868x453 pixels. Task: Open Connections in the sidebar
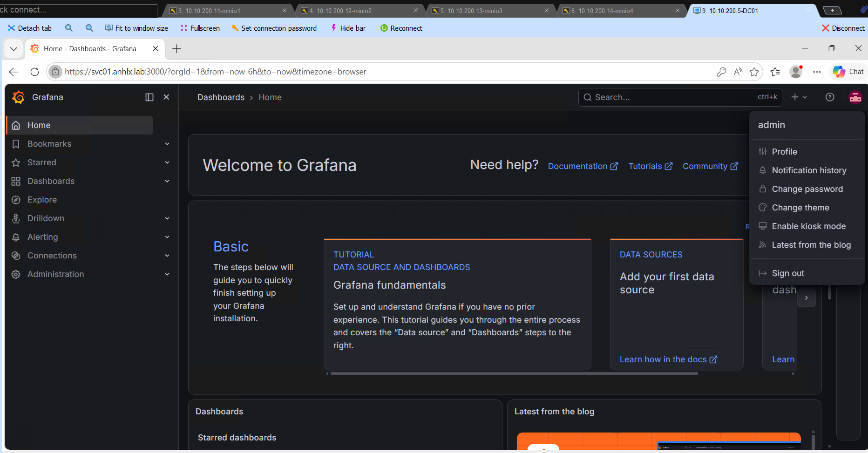pos(52,256)
